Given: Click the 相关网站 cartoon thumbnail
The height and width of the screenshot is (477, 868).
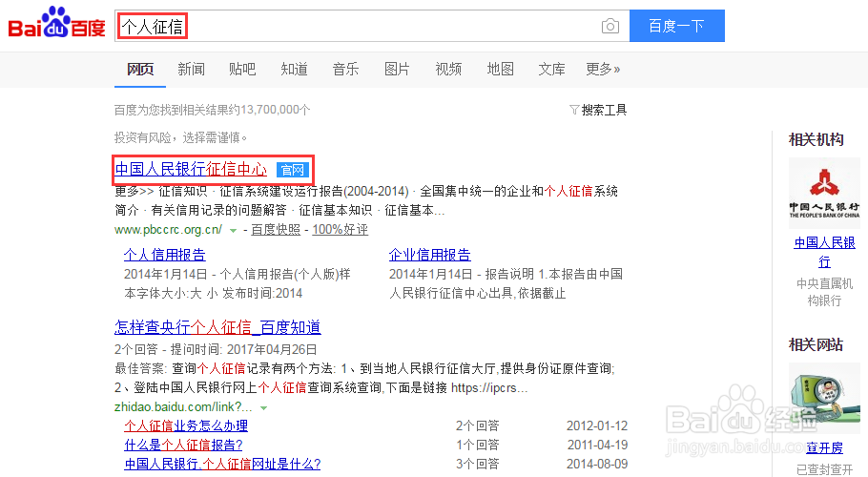Looking at the screenshot, I should [x=824, y=398].
